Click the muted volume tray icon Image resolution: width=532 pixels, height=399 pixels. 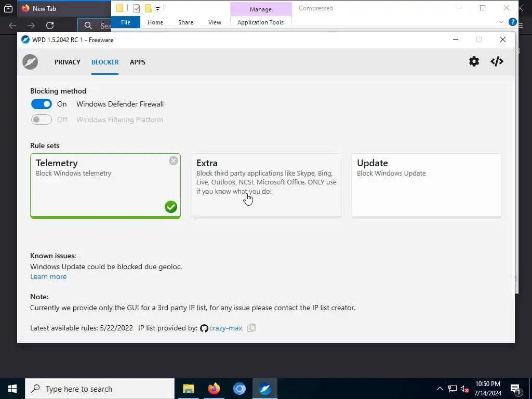pos(464,389)
